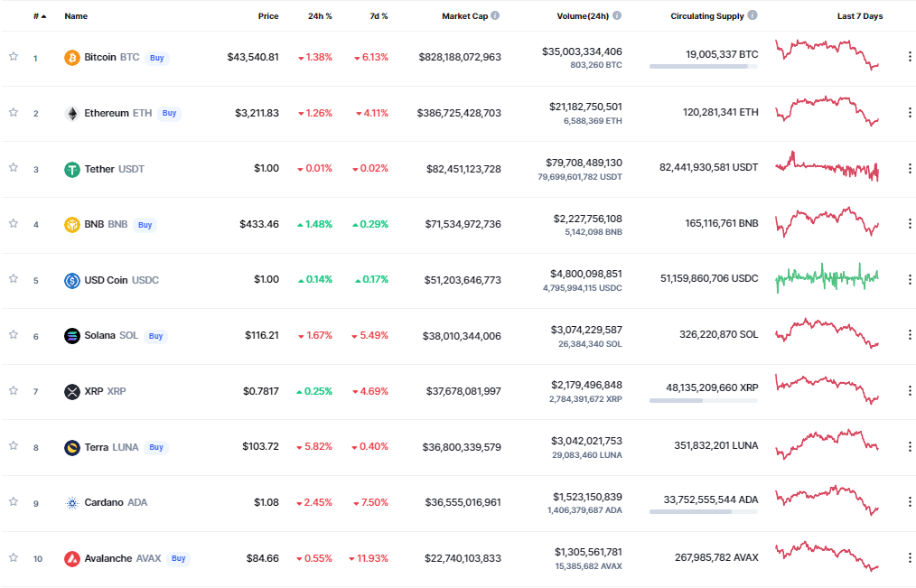Open three-dot menu for Terra row
This screenshot has width=916, height=588.
(x=910, y=446)
